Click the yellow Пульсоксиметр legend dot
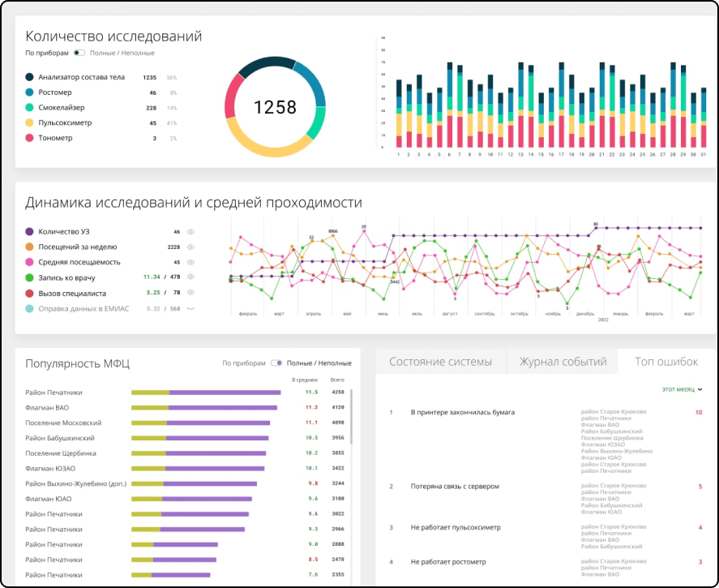Screen dimensions: 719x588 click(29, 122)
